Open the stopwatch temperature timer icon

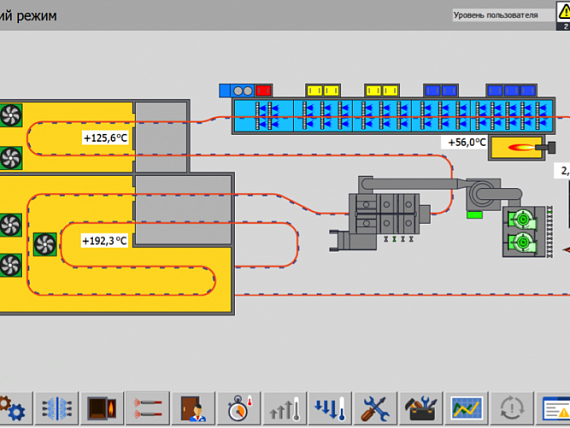point(239,408)
